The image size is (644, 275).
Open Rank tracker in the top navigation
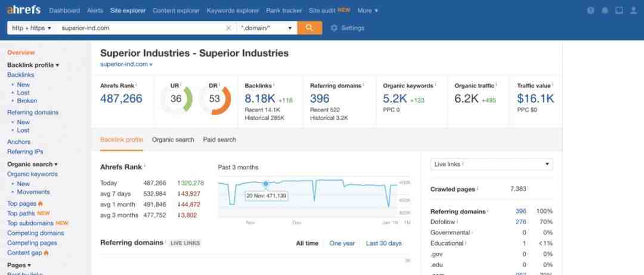pos(284,11)
